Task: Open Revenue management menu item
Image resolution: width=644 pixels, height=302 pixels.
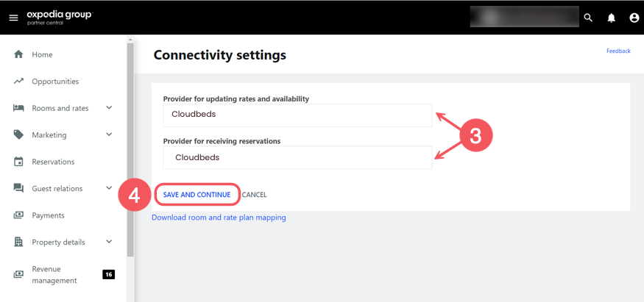Action: pyautogui.click(x=54, y=275)
